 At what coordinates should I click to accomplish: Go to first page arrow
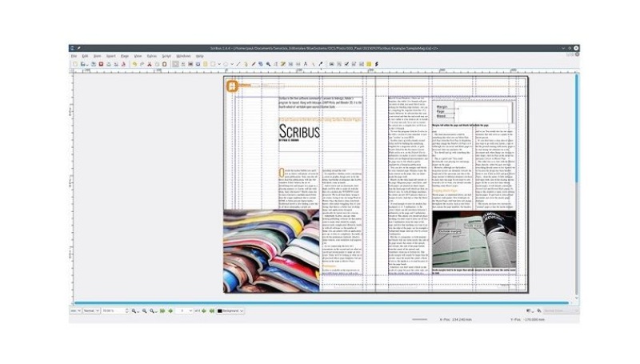click(x=162, y=311)
